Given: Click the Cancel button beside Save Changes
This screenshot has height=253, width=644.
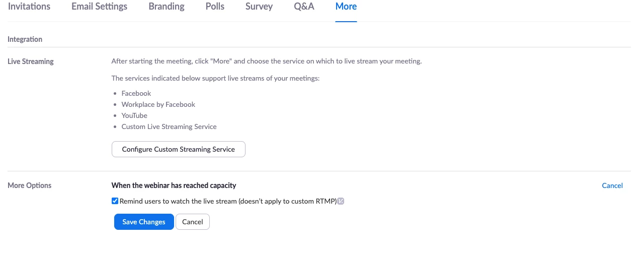Looking at the screenshot, I should point(192,222).
